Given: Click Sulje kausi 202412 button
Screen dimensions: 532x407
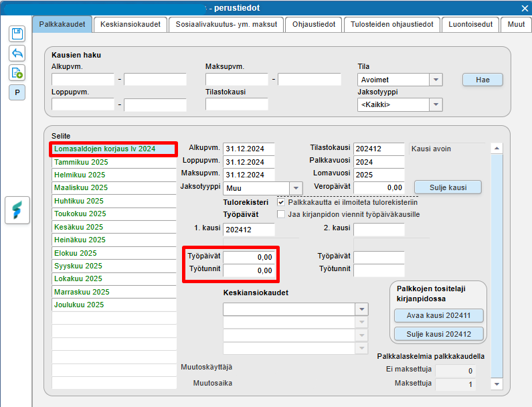Looking at the screenshot, I should [x=438, y=334].
